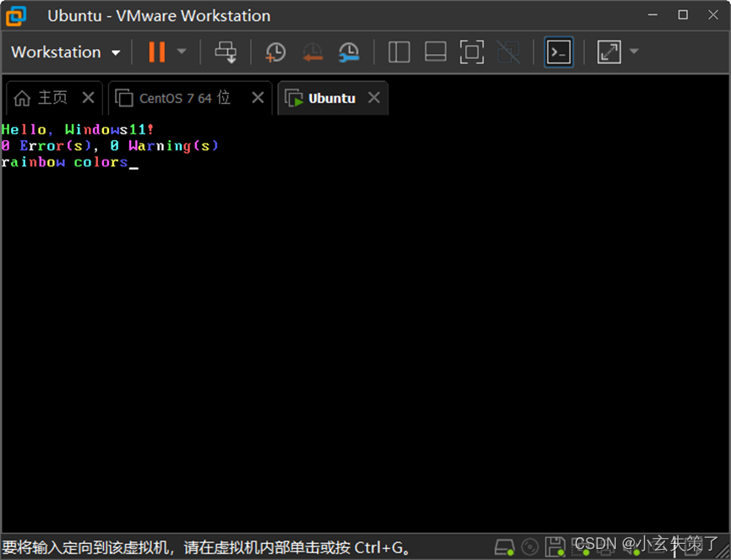Click the Ctrl+G status bar hint text
Screen dimensions: 731x560
click(x=205, y=547)
